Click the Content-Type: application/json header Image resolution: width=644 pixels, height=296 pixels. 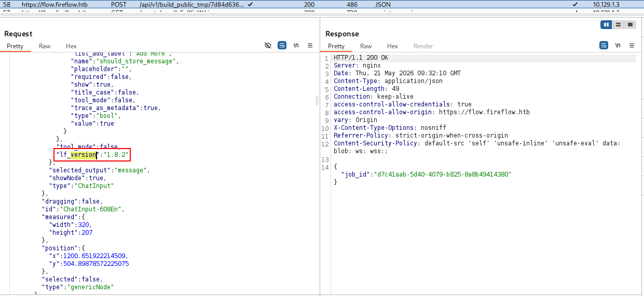pyautogui.click(x=388, y=81)
